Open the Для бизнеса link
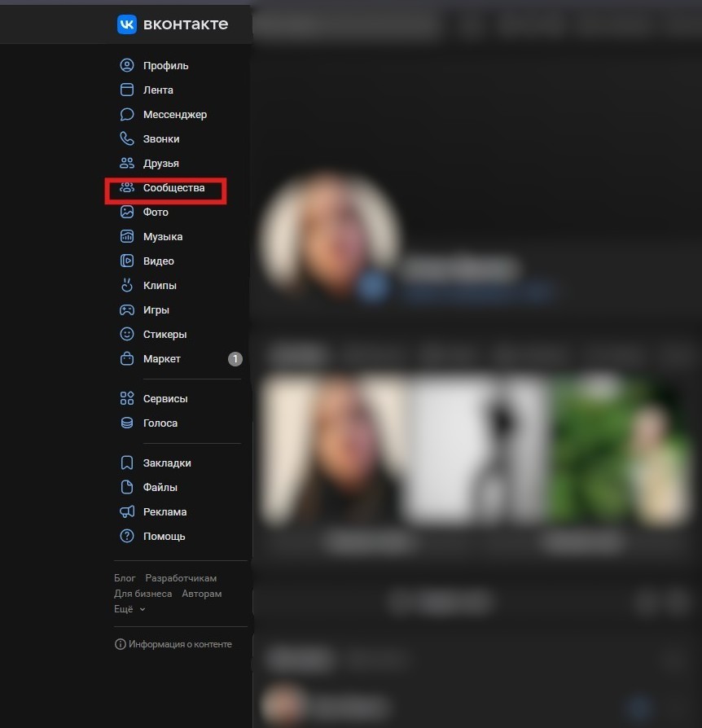The height and width of the screenshot is (728, 702). (x=143, y=594)
